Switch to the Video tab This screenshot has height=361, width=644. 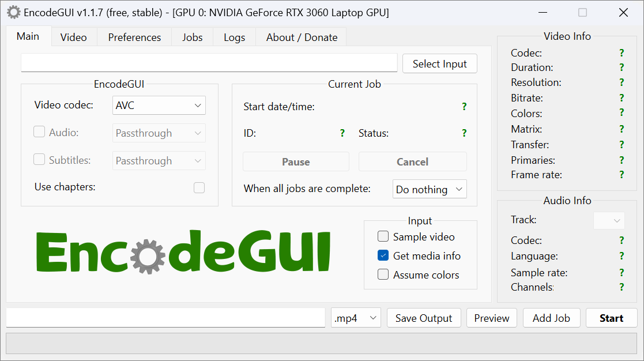pos(74,37)
